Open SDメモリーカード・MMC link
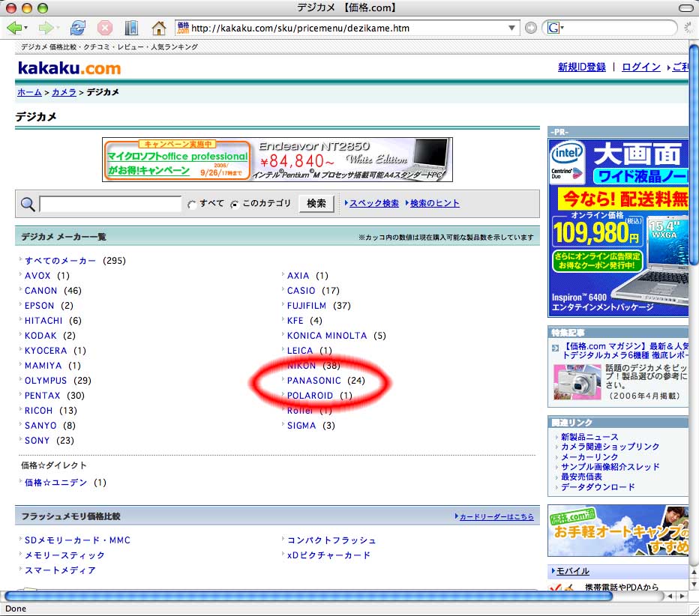 point(77,540)
